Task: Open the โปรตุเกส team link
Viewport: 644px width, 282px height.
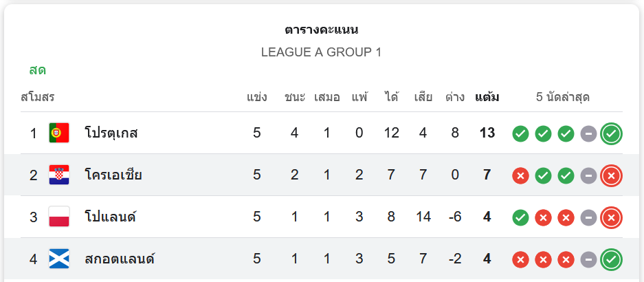Action: [111, 133]
